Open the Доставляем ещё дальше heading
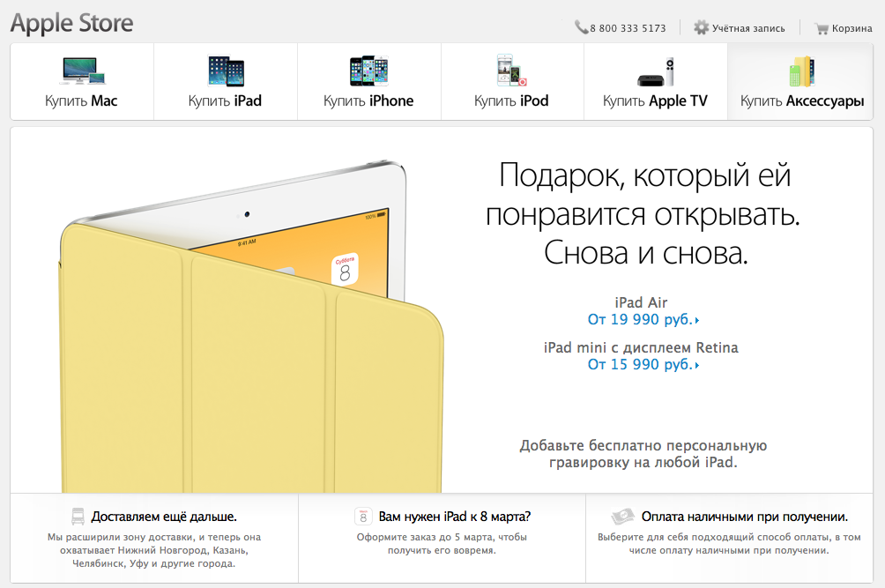 tap(164, 517)
